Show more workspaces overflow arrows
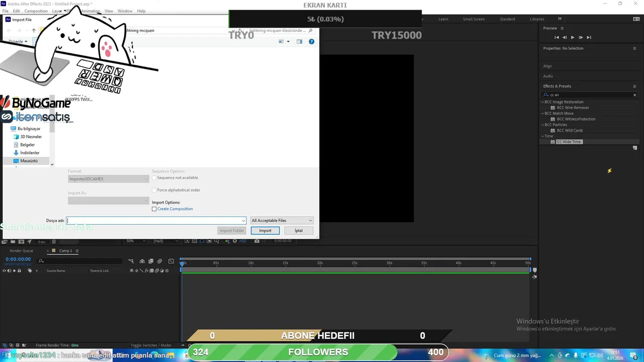The height and width of the screenshot is (362, 644). [559, 19]
